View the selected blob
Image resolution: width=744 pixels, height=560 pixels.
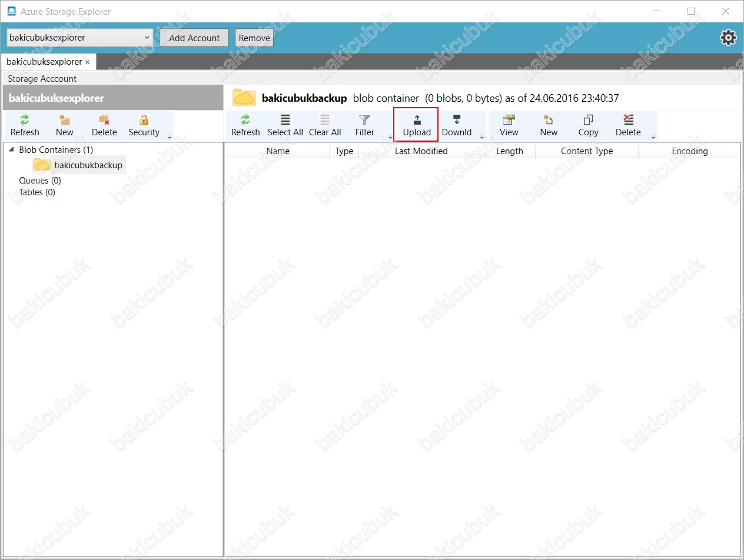coord(509,126)
